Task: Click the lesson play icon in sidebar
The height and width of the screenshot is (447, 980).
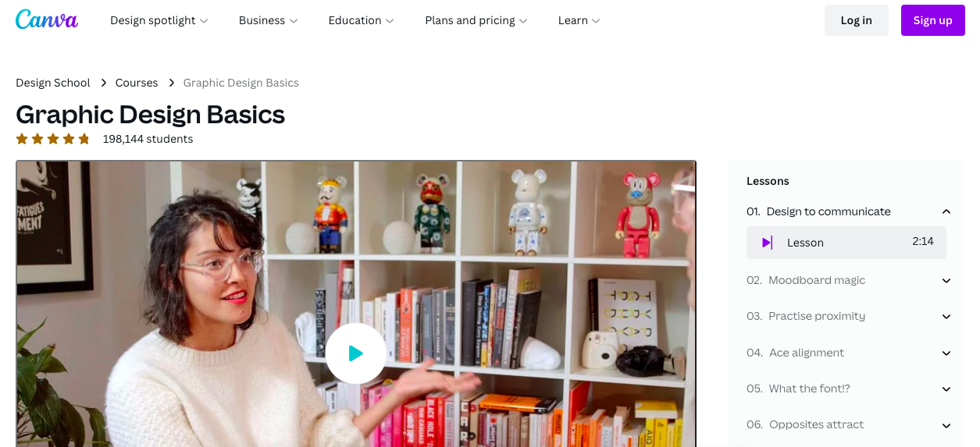Action: [767, 243]
